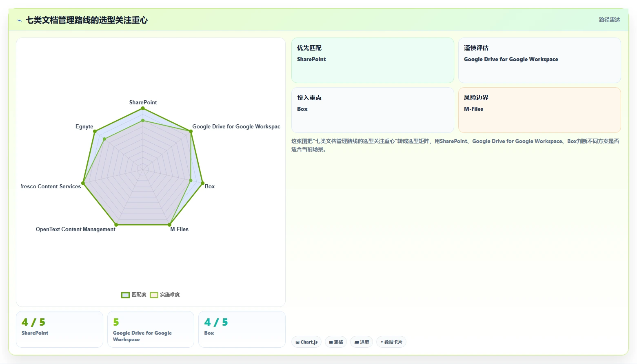
Task: Select the 4 / 5 Box stat card
Action: point(242,329)
